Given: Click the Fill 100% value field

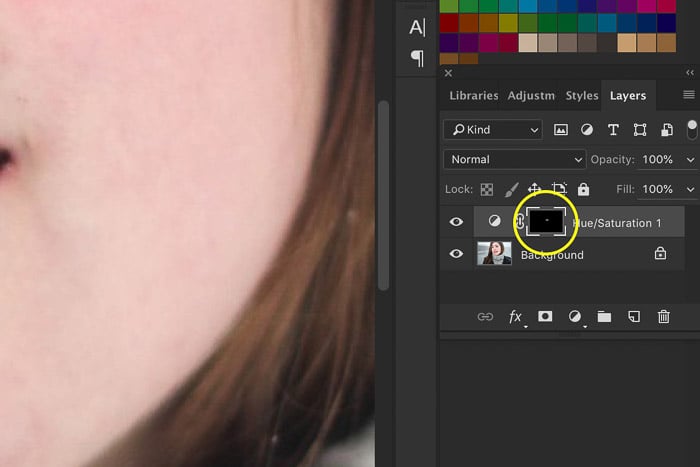Looking at the screenshot, I should click(658, 189).
